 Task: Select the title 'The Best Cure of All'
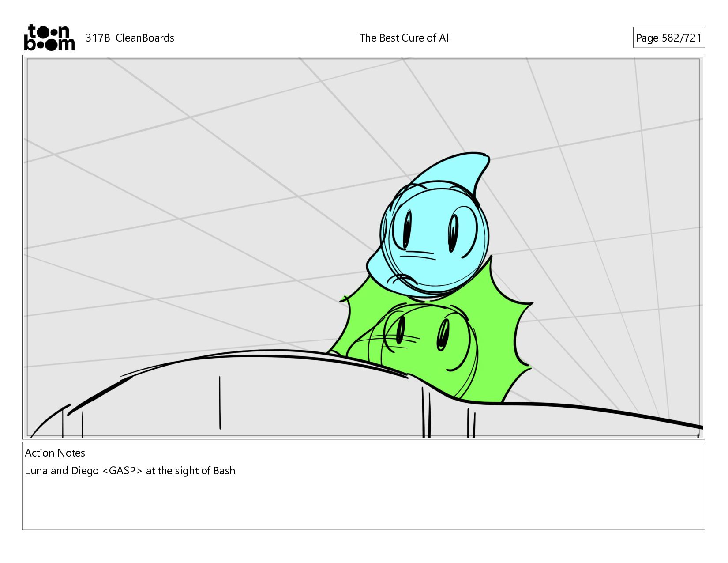pos(405,38)
